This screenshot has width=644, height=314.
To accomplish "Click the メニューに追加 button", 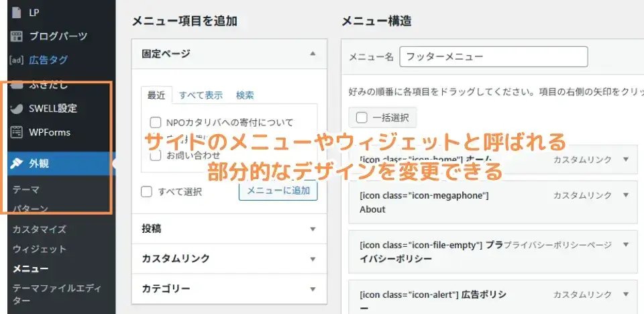I will [x=278, y=191].
